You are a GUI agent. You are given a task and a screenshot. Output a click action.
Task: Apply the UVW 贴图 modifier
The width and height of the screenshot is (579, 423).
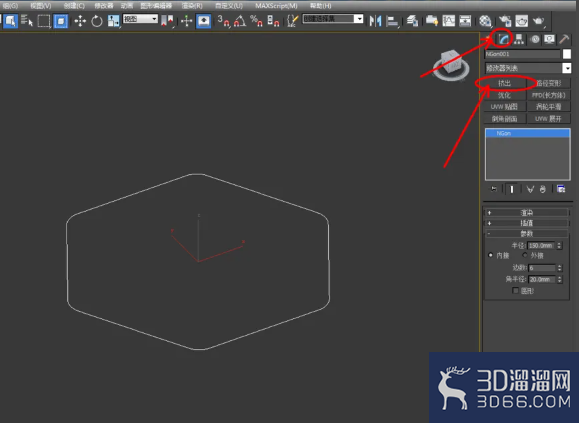pos(504,107)
